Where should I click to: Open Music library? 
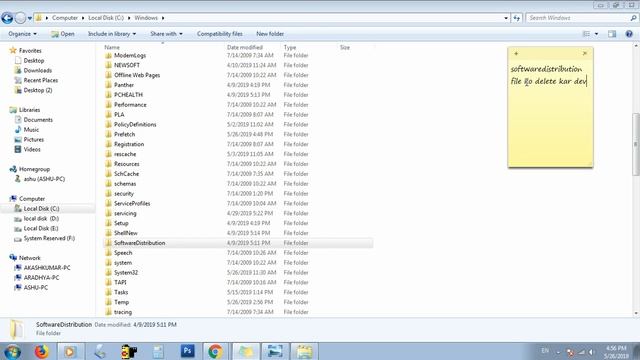[x=31, y=130]
